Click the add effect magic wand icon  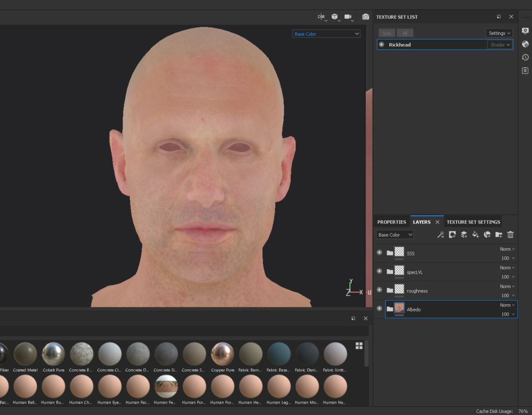coord(441,235)
